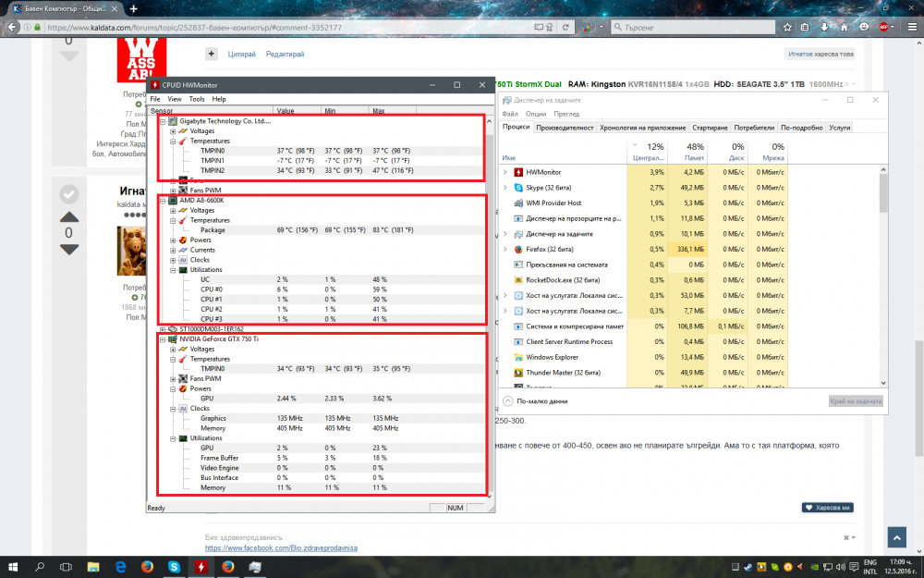Collapse the NVIDIA GeForce GTX 750 Ti node

[163, 339]
